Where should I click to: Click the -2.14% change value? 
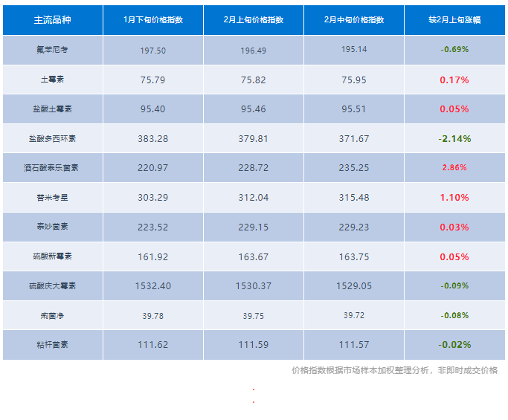[x=454, y=139]
